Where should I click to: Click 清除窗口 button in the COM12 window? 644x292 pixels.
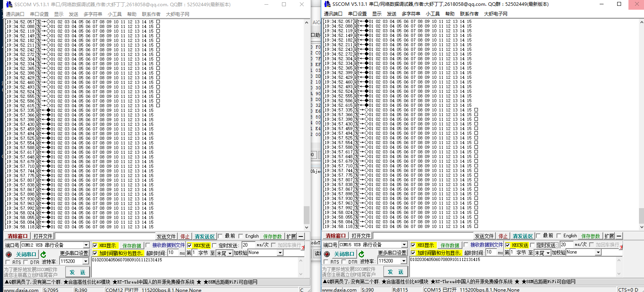18,236
